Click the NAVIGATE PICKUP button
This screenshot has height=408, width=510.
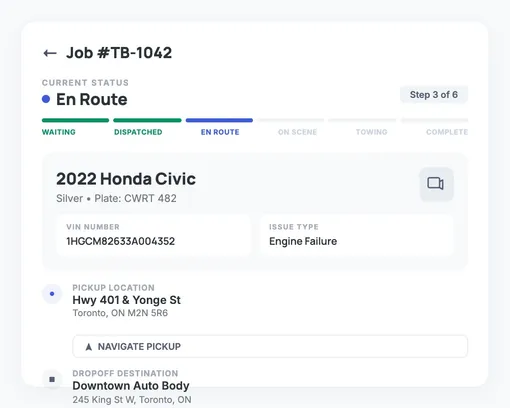(270, 346)
